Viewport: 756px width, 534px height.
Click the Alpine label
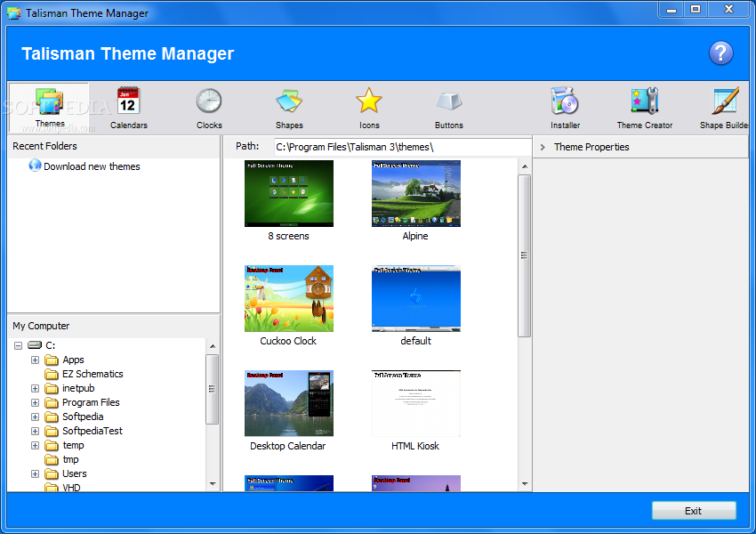pos(415,236)
